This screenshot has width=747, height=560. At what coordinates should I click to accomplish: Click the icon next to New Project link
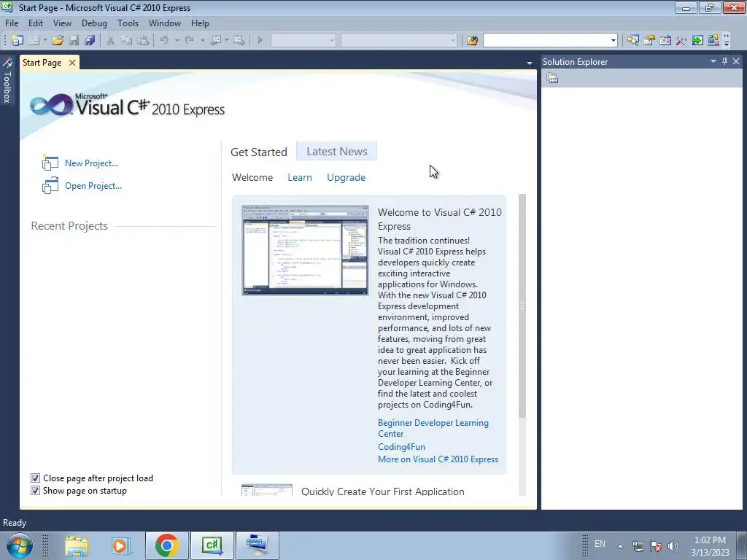click(50, 163)
